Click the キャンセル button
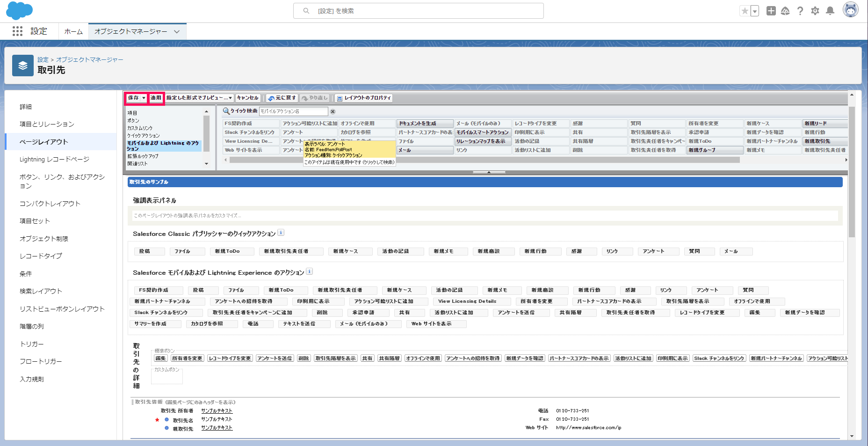 pos(247,98)
